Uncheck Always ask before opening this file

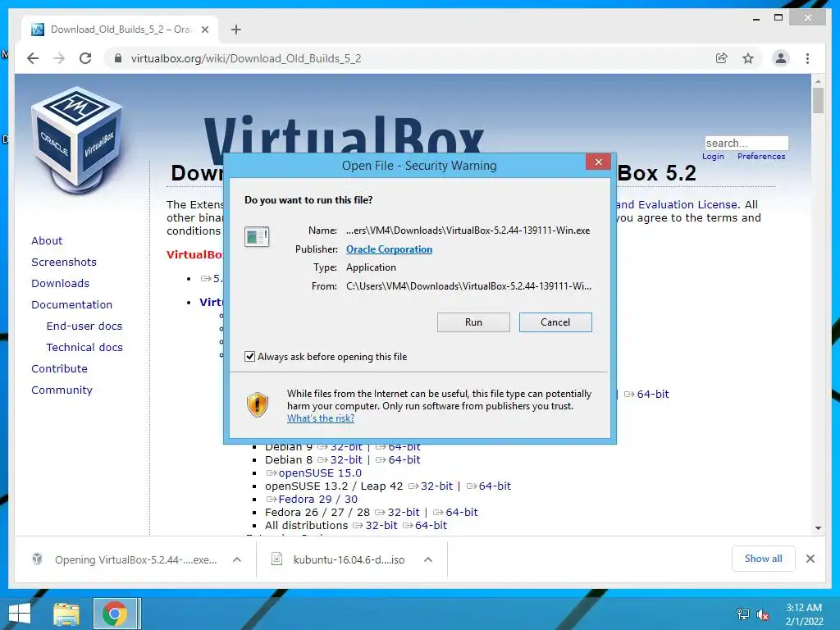tap(249, 357)
